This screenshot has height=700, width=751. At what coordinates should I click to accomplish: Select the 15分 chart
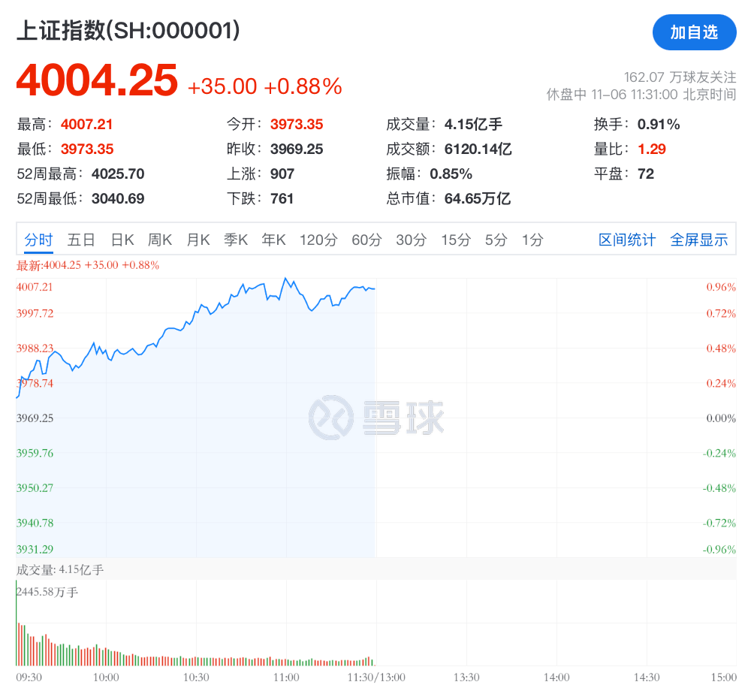(x=454, y=240)
